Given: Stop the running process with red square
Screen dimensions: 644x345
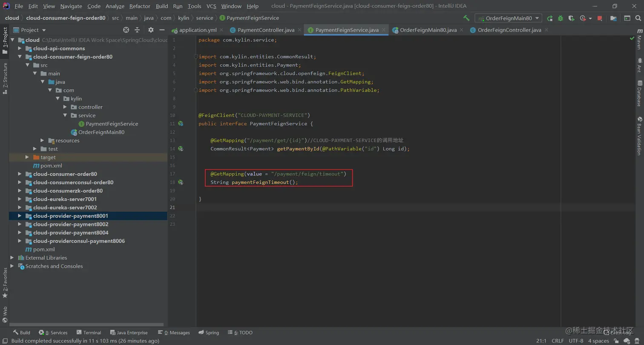Looking at the screenshot, I should (x=600, y=18).
